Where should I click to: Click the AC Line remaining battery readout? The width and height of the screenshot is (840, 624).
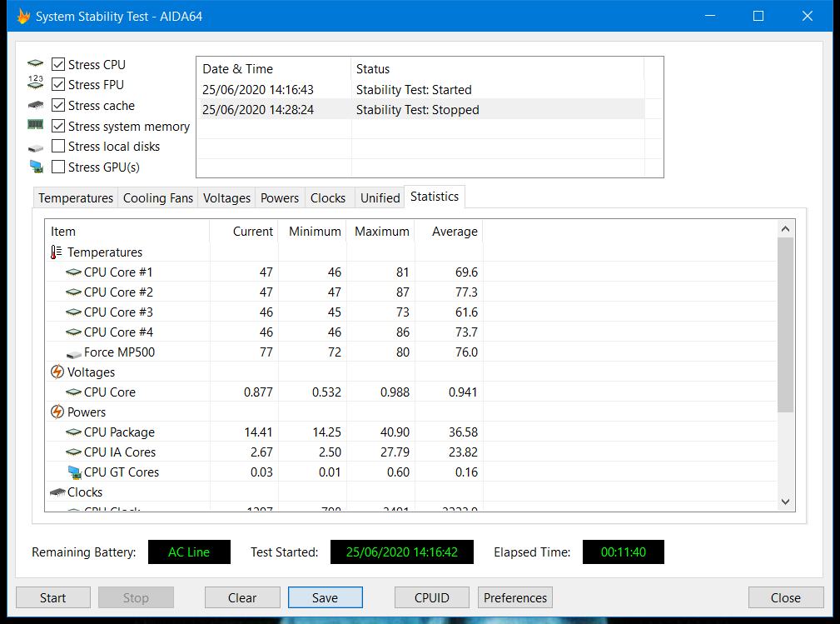(x=189, y=552)
